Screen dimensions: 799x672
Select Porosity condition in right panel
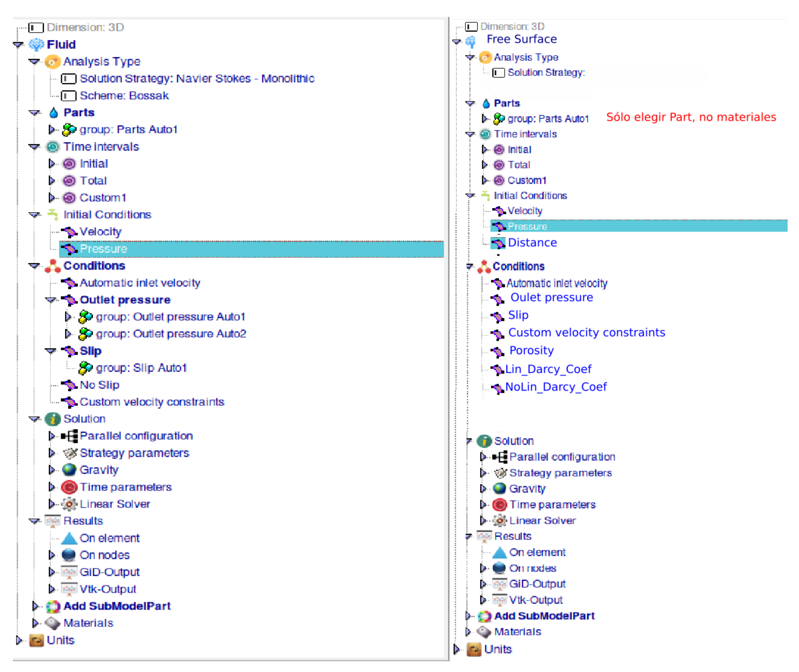[x=531, y=350]
